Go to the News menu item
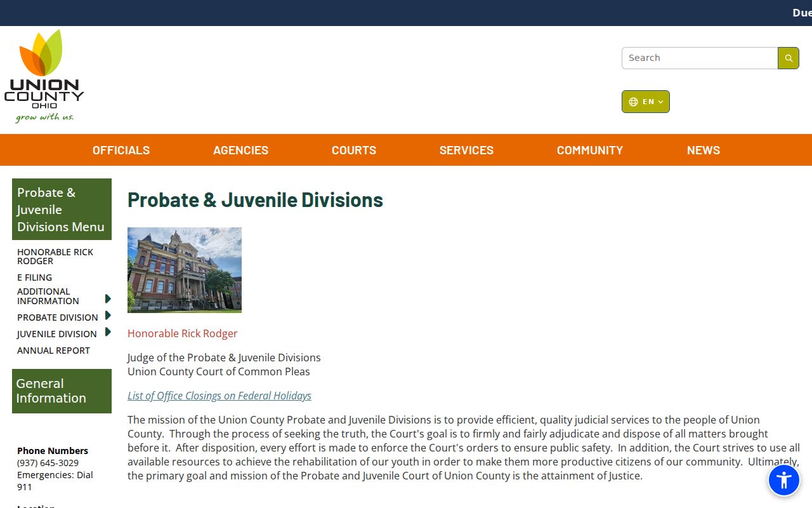 (x=704, y=150)
